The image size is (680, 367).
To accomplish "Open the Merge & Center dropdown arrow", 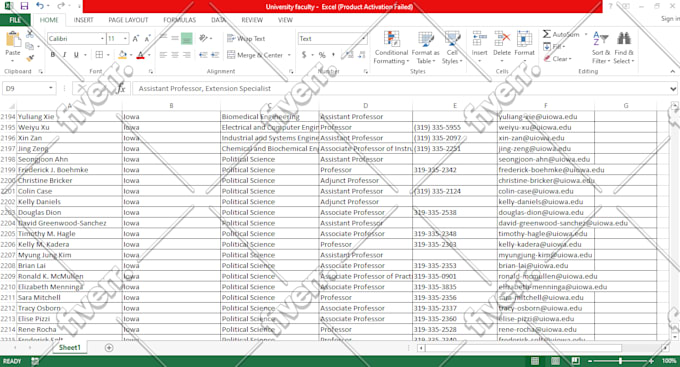I will click(x=289, y=55).
